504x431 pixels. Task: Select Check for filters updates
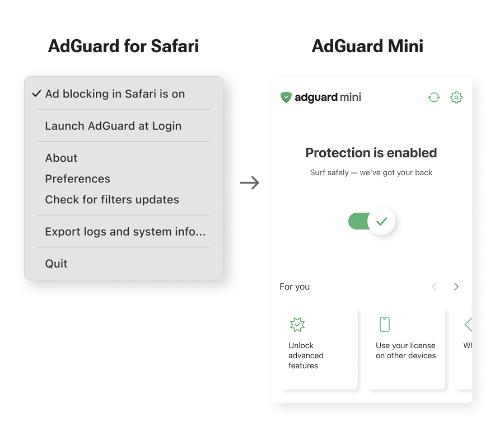tap(112, 199)
